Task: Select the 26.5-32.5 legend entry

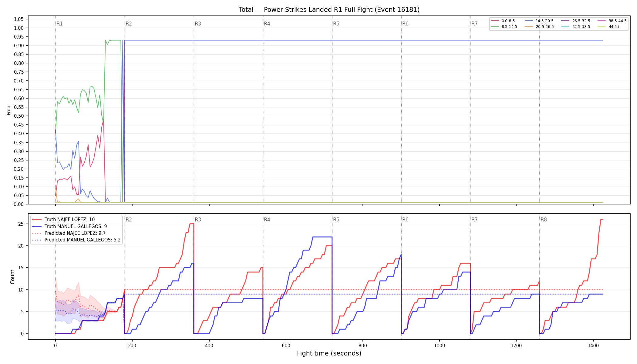Action: (576, 21)
